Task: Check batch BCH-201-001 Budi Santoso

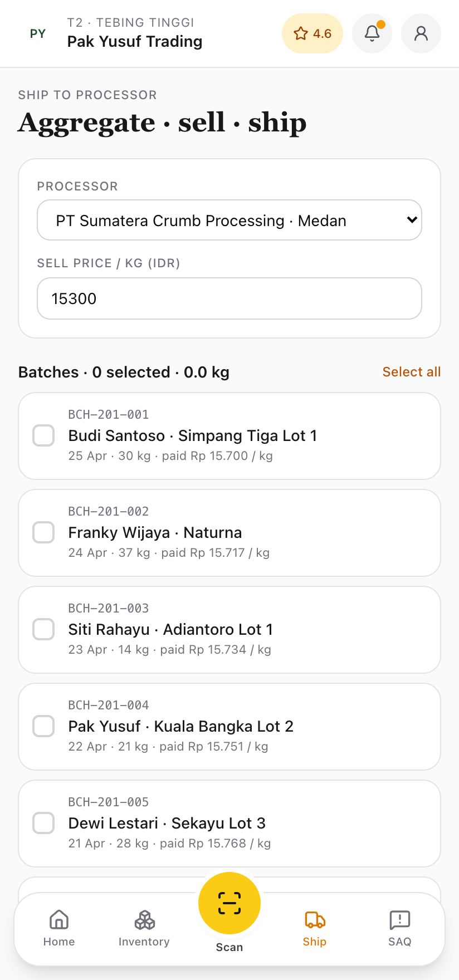Action: coord(43,435)
